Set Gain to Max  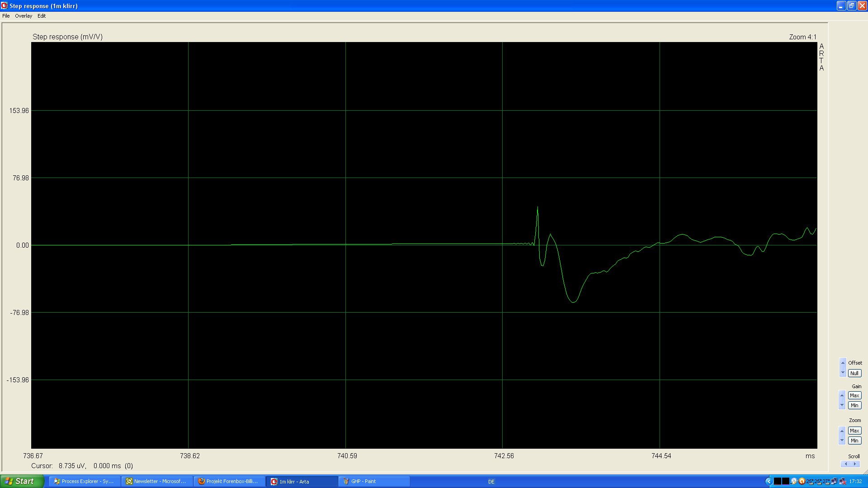pyautogui.click(x=854, y=395)
